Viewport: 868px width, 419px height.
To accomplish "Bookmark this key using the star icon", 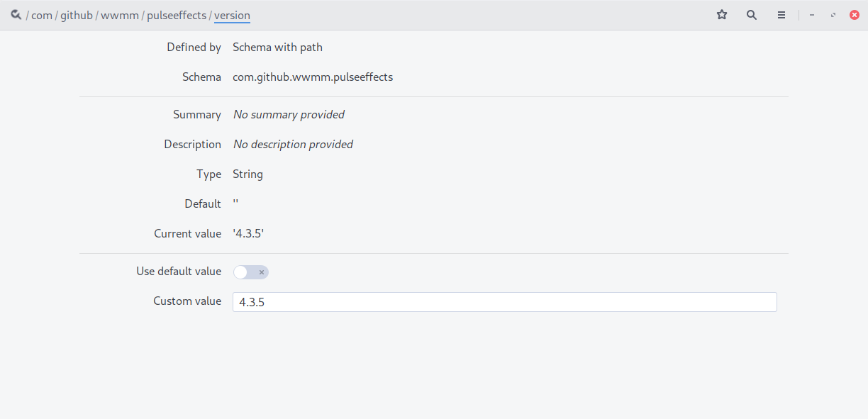I will tap(721, 14).
